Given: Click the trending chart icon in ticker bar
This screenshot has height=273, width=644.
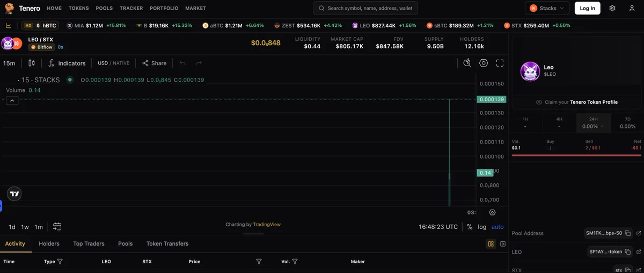Looking at the screenshot, I should pyautogui.click(x=9, y=25).
